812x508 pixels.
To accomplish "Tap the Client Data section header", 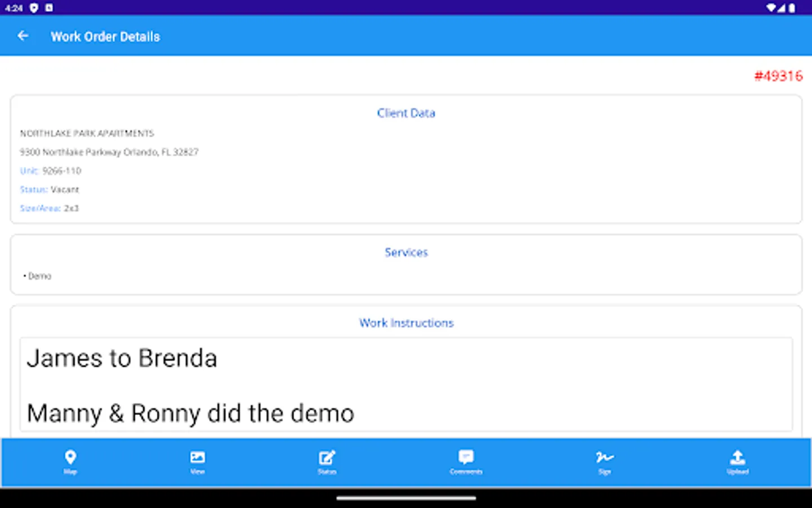I will (x=406, y=113).
